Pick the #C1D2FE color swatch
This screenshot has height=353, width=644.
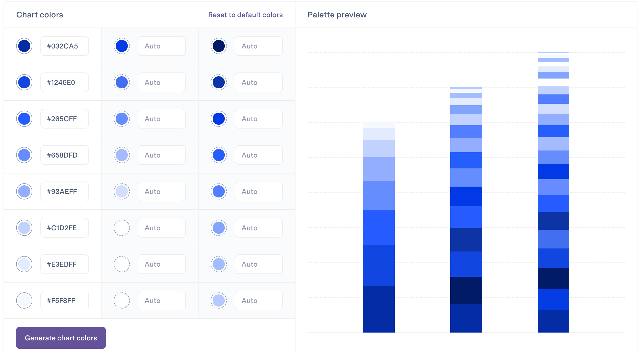24,228
